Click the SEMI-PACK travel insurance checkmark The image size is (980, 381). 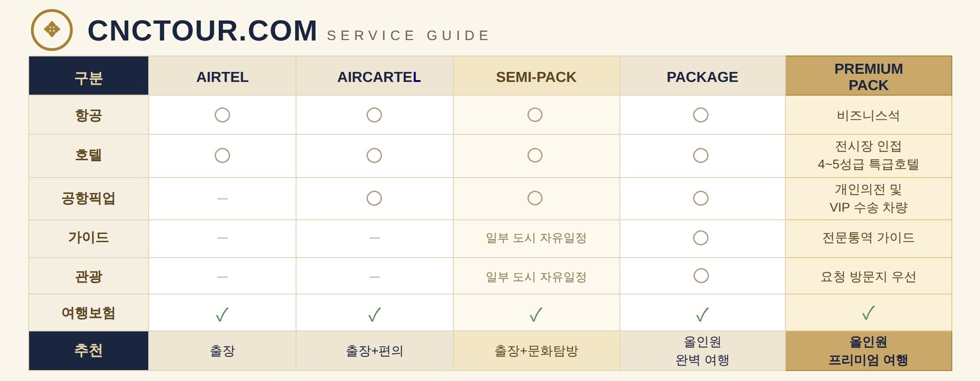click(536, 315)
